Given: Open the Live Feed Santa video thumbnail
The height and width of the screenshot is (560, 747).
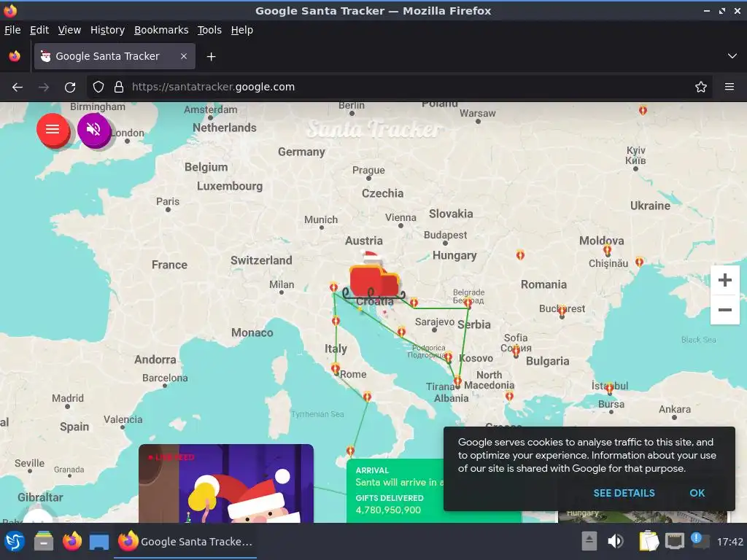Looking at the screenshot, I should [226, 483].
